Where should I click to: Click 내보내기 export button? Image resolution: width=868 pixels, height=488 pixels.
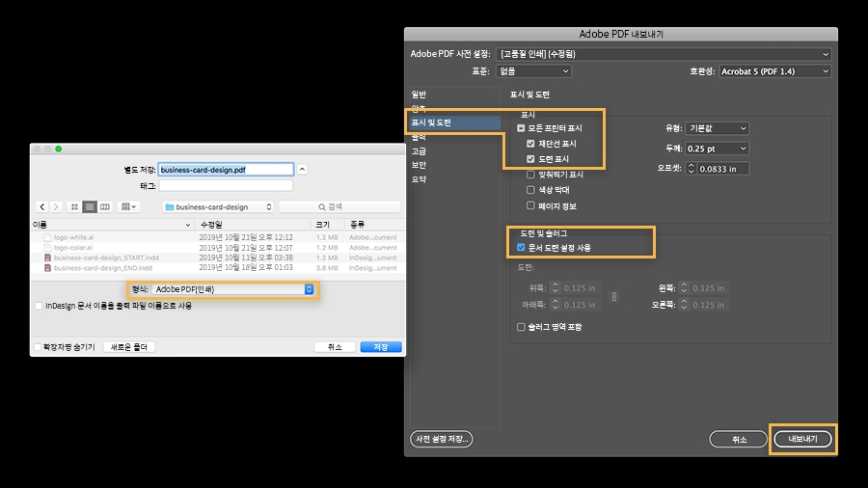802,440
